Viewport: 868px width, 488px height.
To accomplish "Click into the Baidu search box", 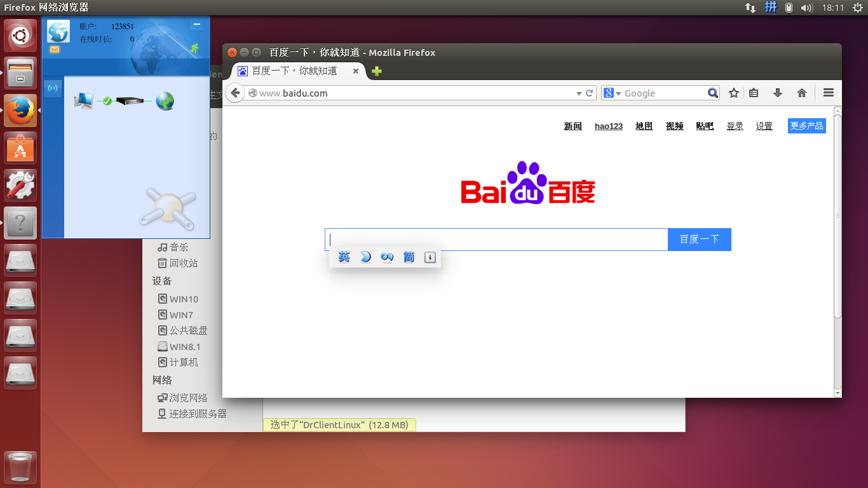I will [x=496, y=240].
